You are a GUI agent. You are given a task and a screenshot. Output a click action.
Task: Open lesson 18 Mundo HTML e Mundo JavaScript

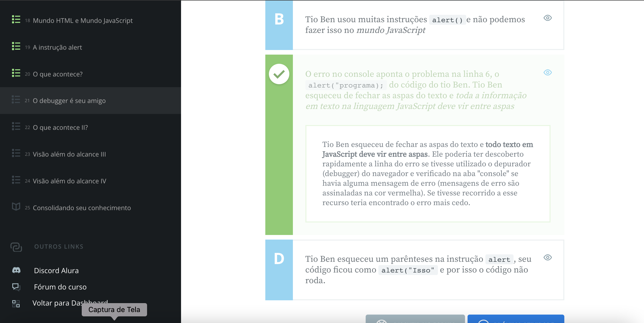pos(83,20)
